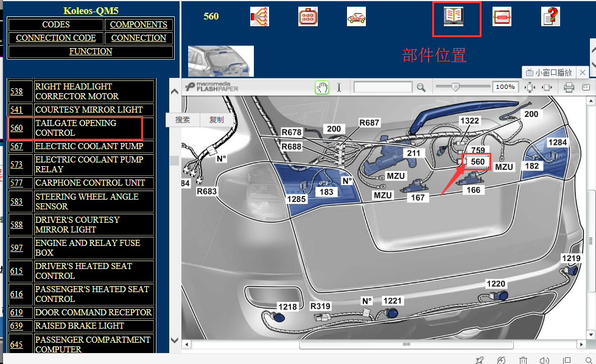The height and width of the screenshot is (364, 596).
Task: Open the vehicle location icon
Action: (x=356, y=16)
